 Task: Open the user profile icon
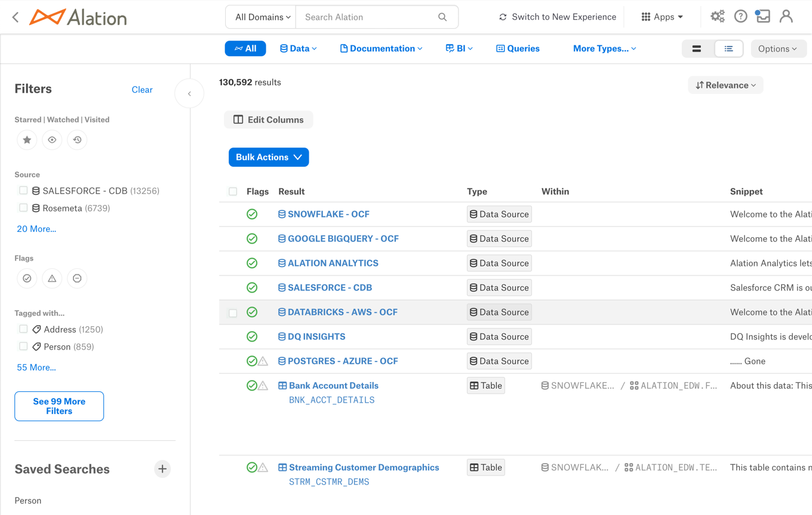coord(786,17)
